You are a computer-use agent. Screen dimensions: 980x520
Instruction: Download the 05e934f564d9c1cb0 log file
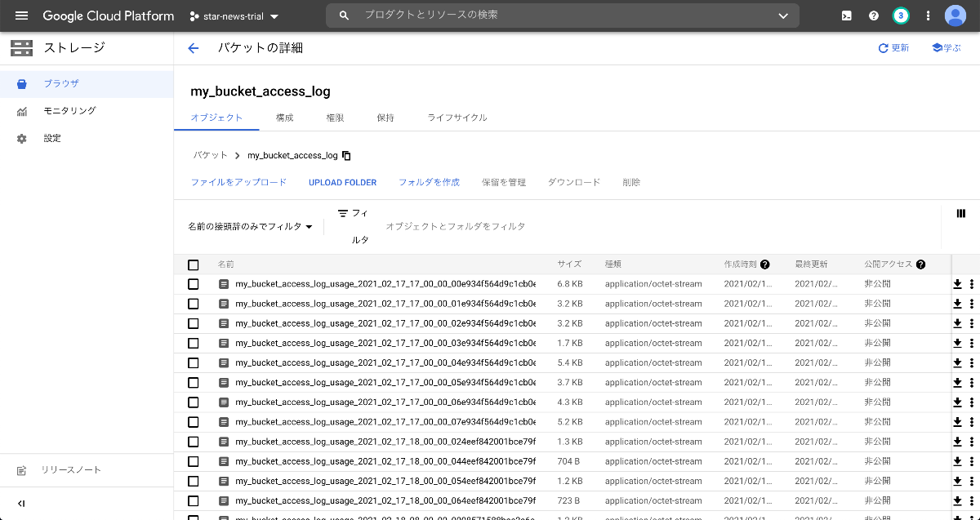click(x=957, y=383)
